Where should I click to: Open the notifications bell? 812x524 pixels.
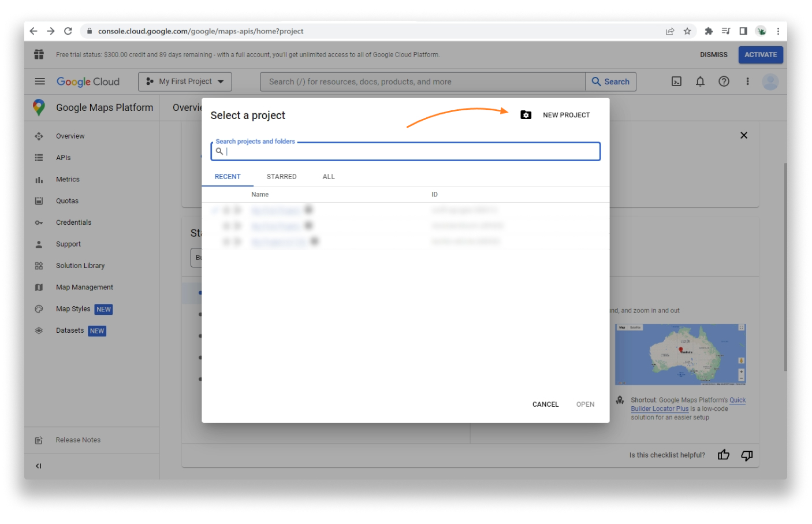pyautogui.click(x=700, y=81)
